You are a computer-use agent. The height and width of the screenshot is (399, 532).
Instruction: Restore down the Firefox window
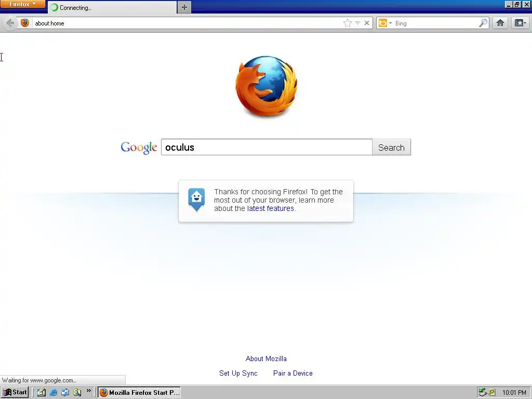(x=517, y=4)
